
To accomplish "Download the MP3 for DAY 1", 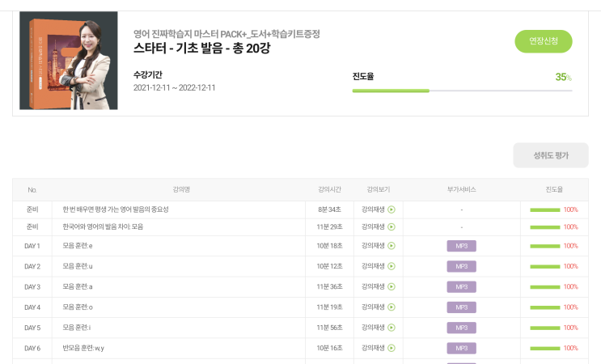I will (x=462, y=246).
